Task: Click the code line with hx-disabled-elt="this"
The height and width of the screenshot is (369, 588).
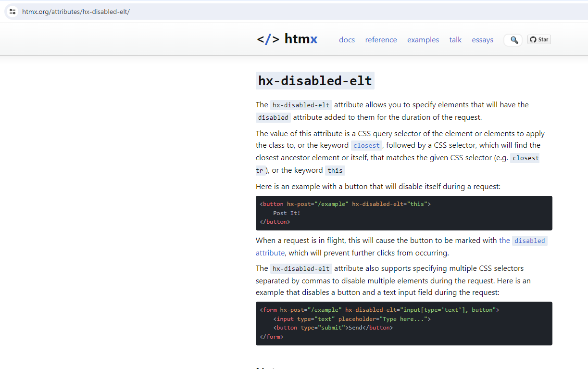Action: click(x=345, y=204)
